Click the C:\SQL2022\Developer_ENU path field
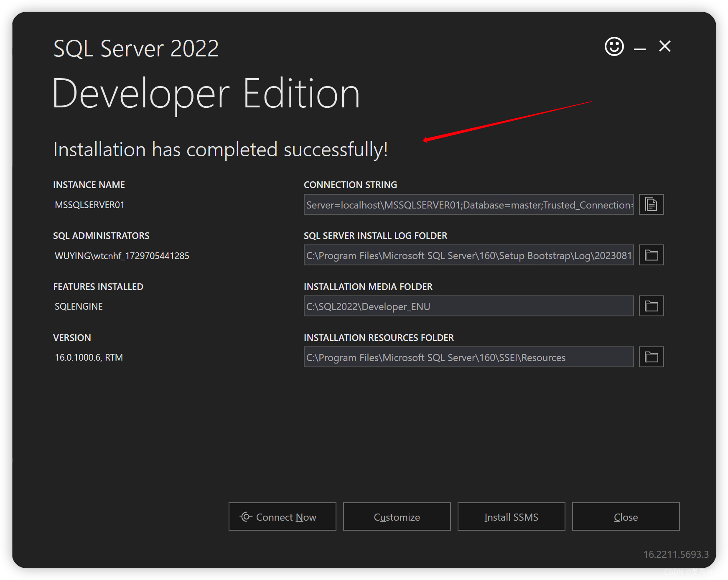Screen dimensions: 728x580 click(x=468, y=306)
